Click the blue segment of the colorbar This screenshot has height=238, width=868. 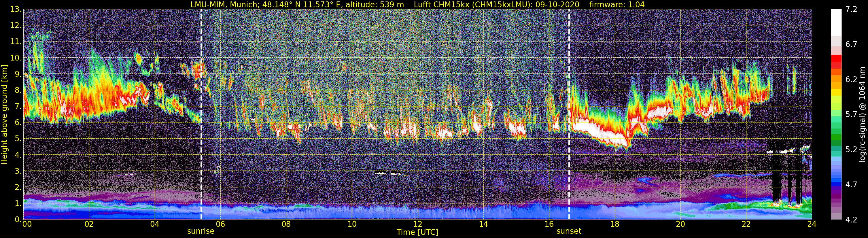[836, 184]
